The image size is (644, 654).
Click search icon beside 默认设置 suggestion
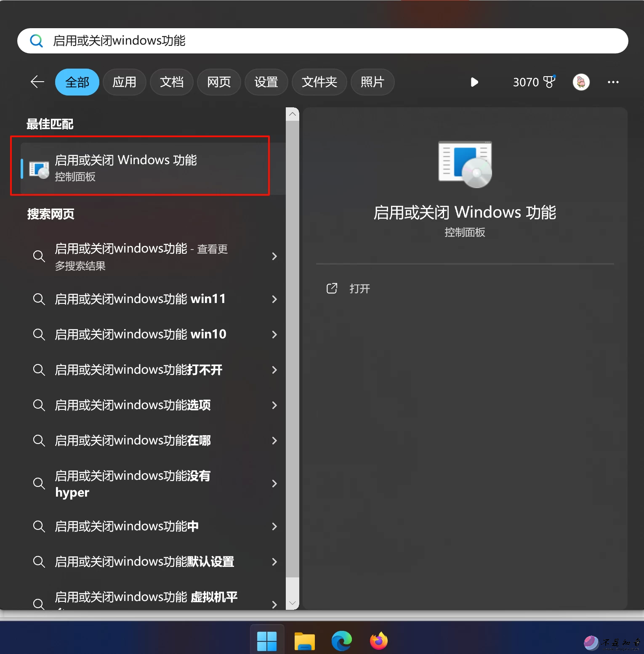[x=39, y=562]
